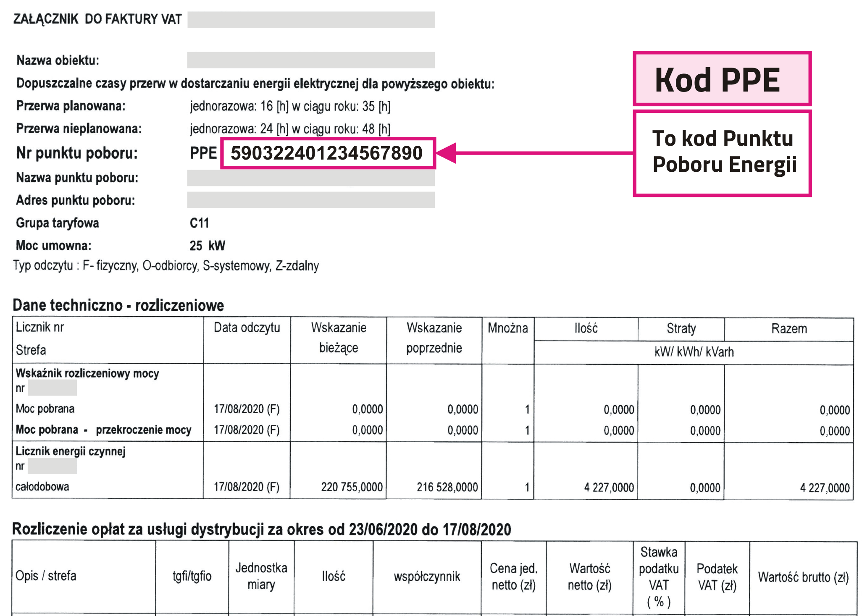Select the 'Nazwa obiektu:' label

pyautogui.click(x=58, y=60)
